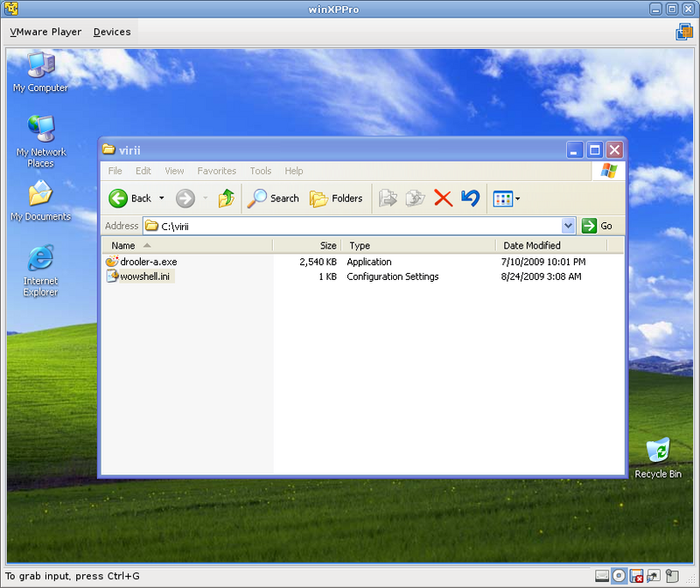Expand the Views dropdown arrow
The width and height of the screenshot is (700, 588).
517,199
